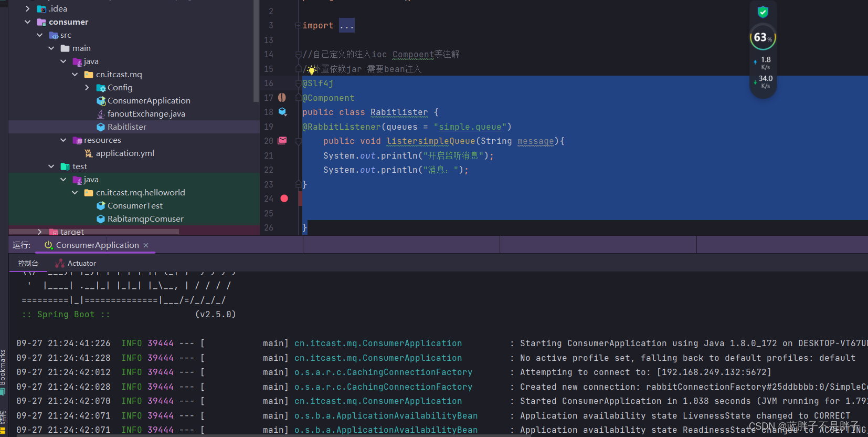Click the project tree vertical scrollbar

click(x=256, y=51)
